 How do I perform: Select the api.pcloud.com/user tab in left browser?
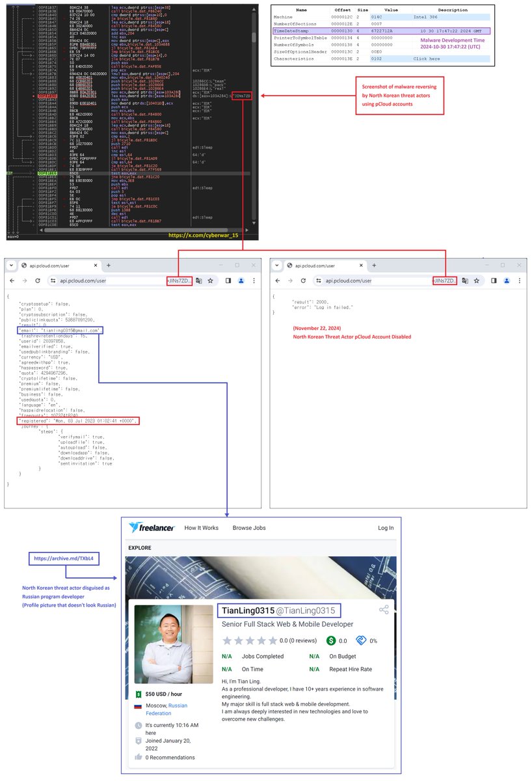(x=59, y=266)
